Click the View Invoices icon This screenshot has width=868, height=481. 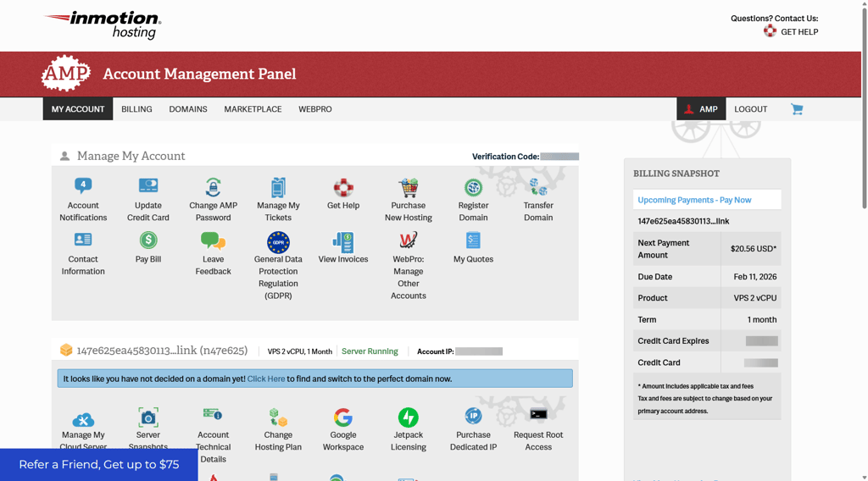343,242
